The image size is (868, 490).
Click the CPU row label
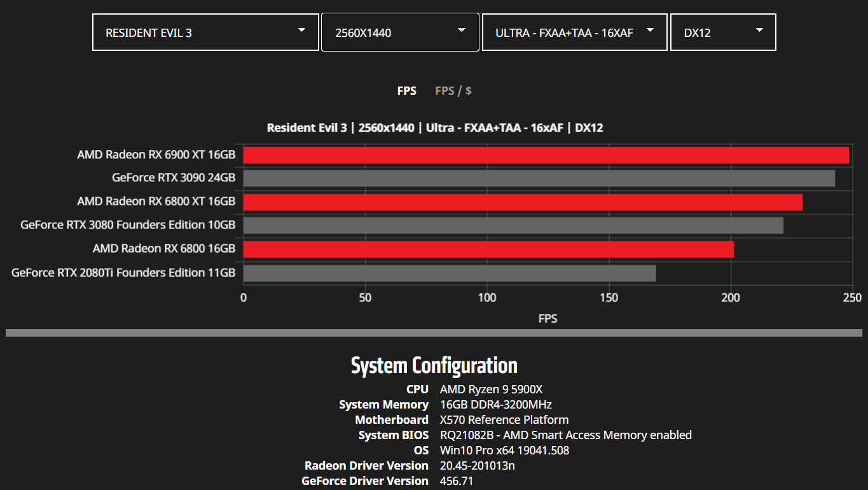tap(418, 389)
